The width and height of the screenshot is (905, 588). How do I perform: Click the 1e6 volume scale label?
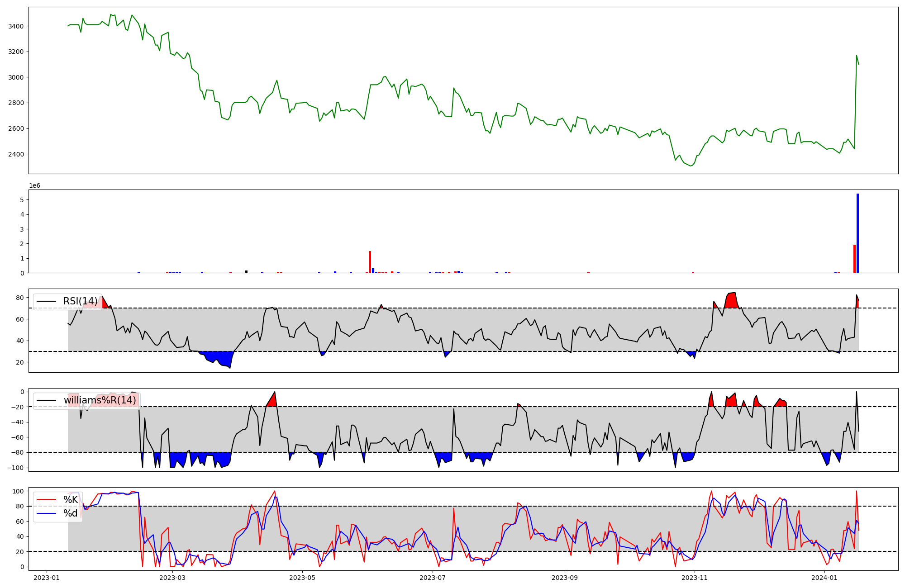point(35,186)
